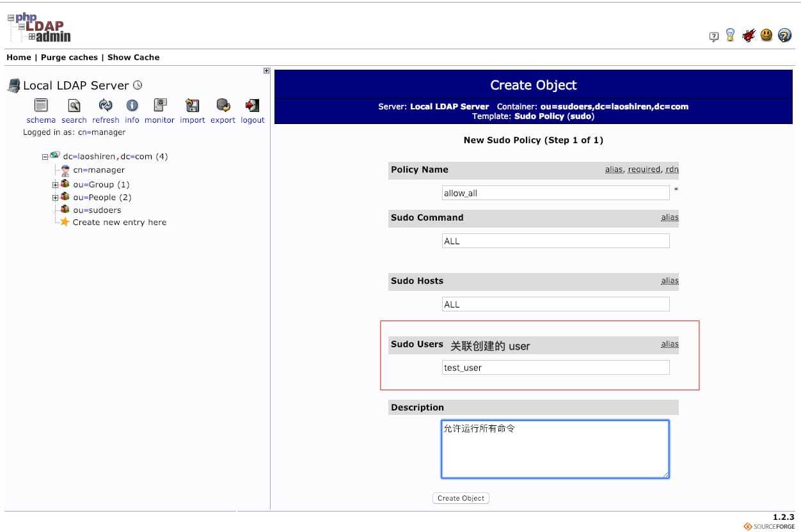
Task: Click the Sudo Users input field
Action: pyautogui.click(x=556, y=368)
